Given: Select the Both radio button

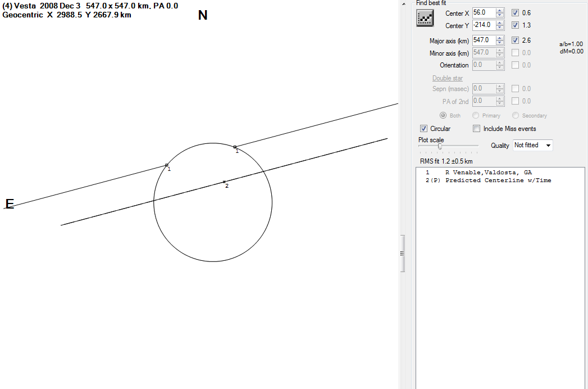Looking at the screenshot, I should pos(443,115).
